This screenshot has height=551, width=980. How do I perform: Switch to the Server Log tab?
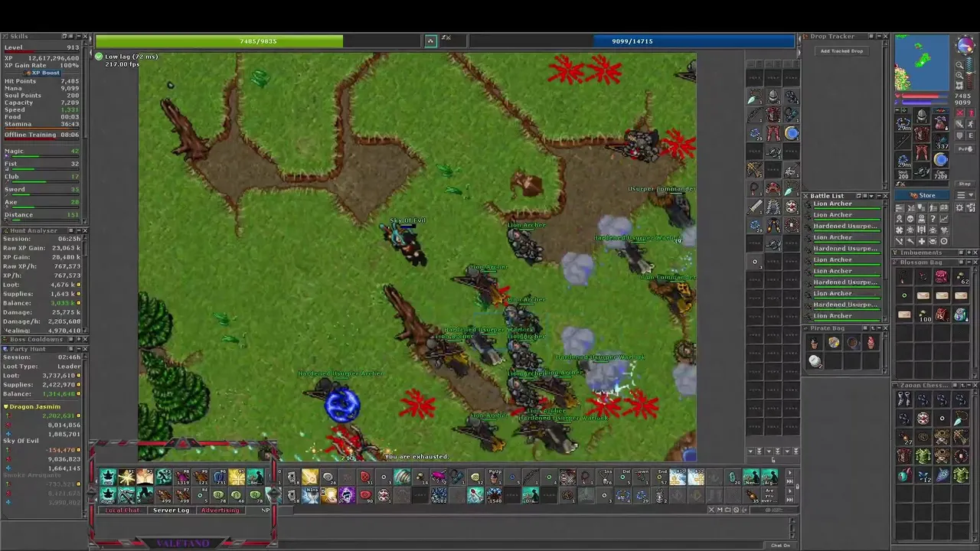click(x=171, y=510)
